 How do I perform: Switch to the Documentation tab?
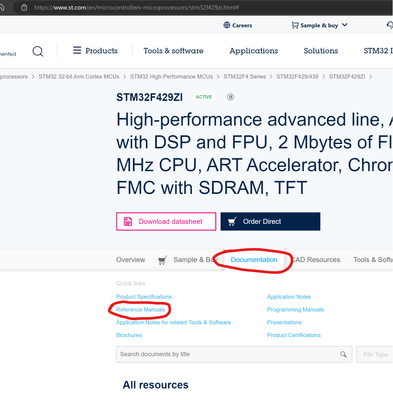(254, 260)
